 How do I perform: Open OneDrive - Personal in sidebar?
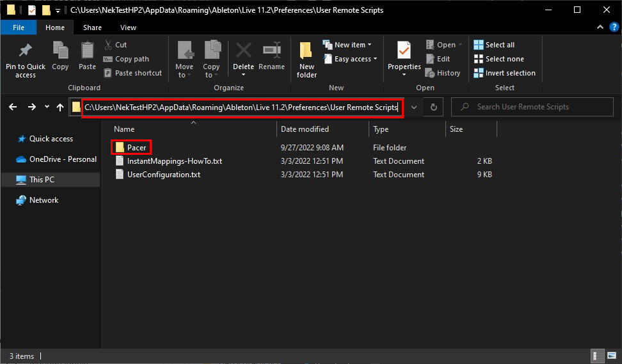coord(56,159)
